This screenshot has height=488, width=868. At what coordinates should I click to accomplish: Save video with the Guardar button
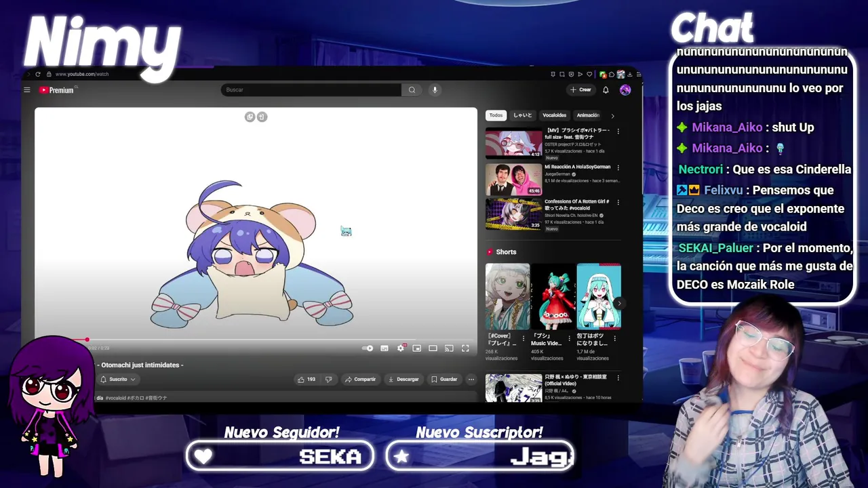tap(444, 380)
